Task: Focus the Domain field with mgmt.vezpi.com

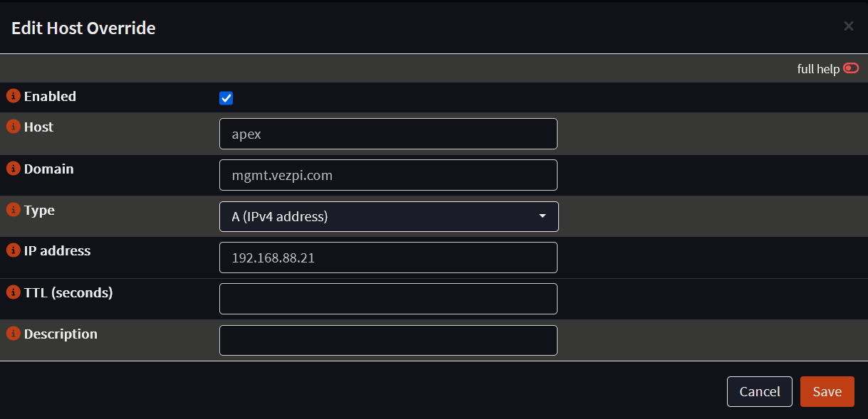Action: pyautogui.click(x=388, y=175)
